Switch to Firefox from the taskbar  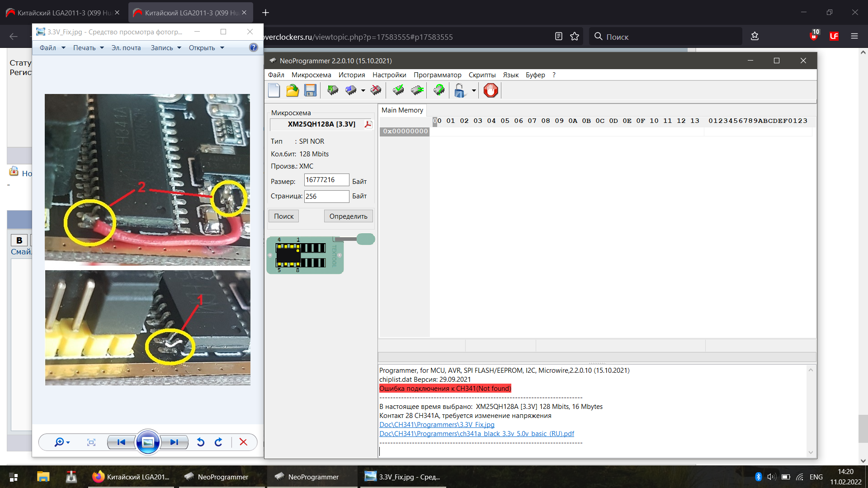coord(131,477)
